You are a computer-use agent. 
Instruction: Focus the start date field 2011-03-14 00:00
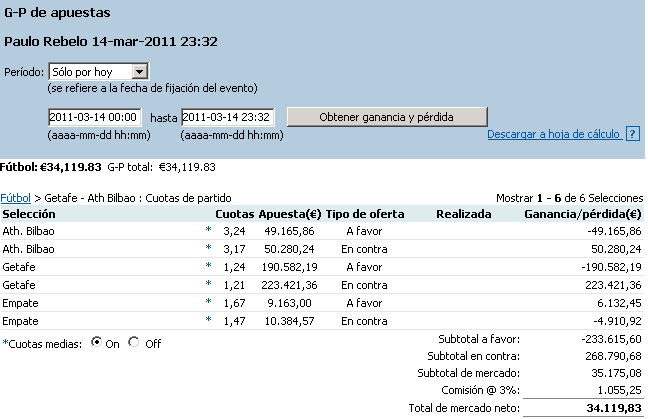95,117
